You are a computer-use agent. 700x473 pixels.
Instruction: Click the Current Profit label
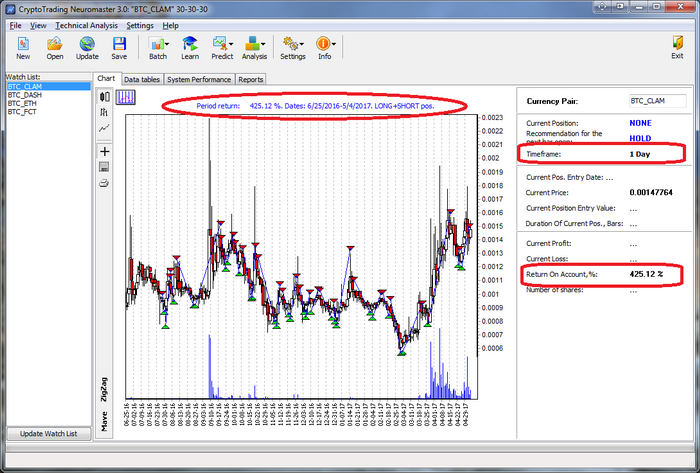(549, 244)
